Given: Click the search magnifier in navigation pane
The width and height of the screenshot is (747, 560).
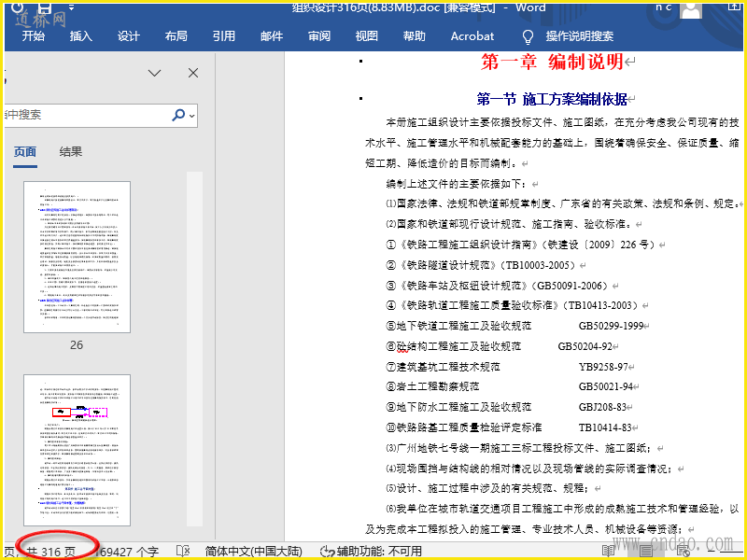Looking at the screenshot, I should pos(178,115).
